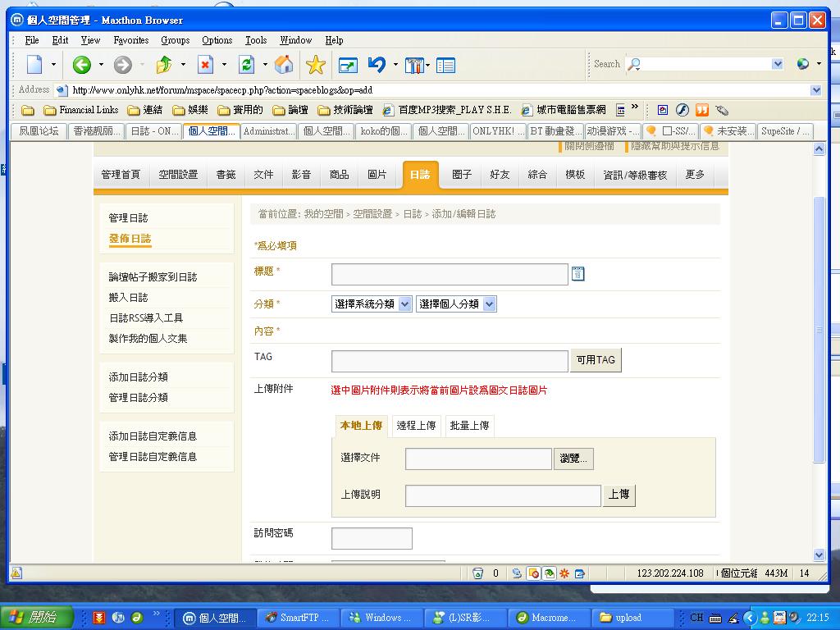Expand the Refresh button dropdown arrow
The height and width of the screenshot is (630, 840).
(265, 65)
